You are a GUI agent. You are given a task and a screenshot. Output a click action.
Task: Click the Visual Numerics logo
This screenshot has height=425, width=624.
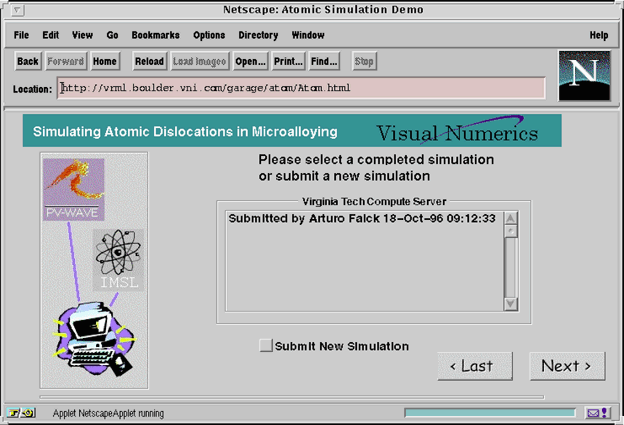tap(457, 131)
